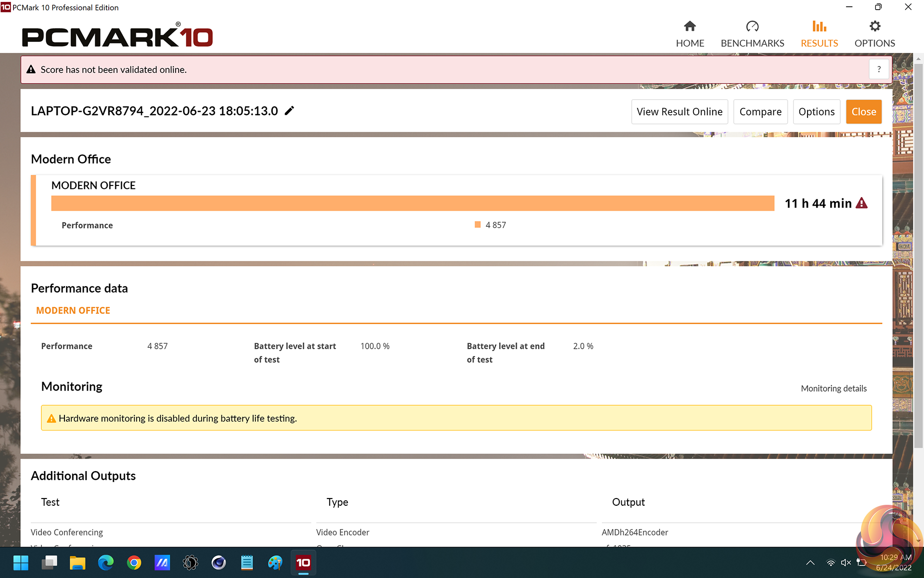The image size is (924, 578).
Task: Click the red warning triangle beside battery time
Action: click(x=861, y=203)
